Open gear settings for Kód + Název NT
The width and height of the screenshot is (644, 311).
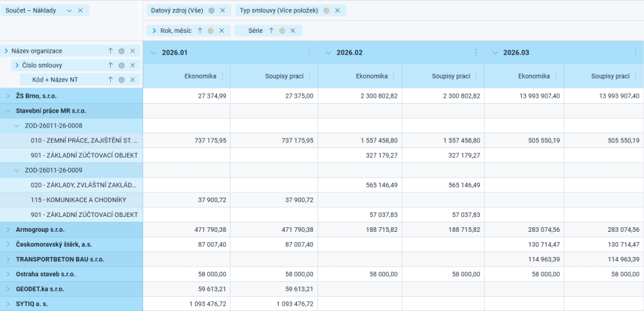[122, 80]
